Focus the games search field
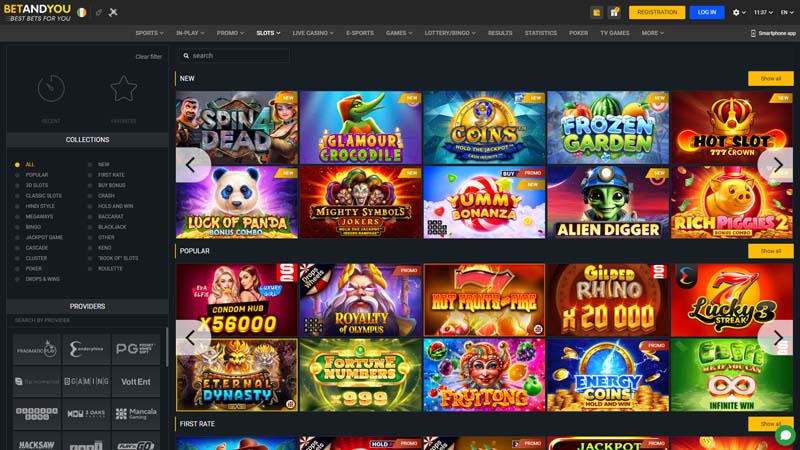The width and height of the screenshot is (800, 450). click(x=234, y=56)
